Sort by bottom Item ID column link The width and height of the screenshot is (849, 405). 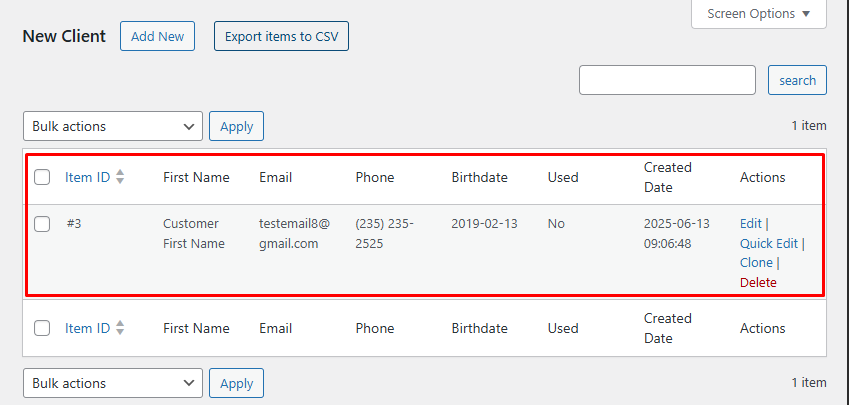87,328
